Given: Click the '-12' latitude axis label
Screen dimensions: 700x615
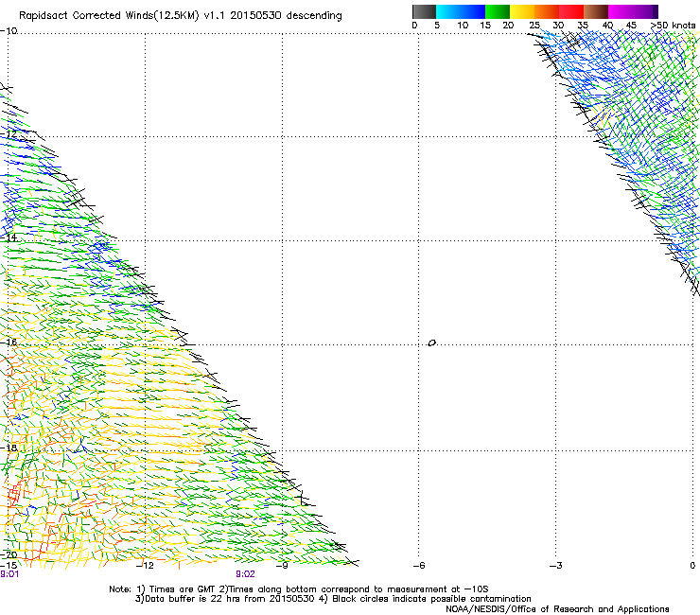Looking at the screenshot, I should coord(9,134).
